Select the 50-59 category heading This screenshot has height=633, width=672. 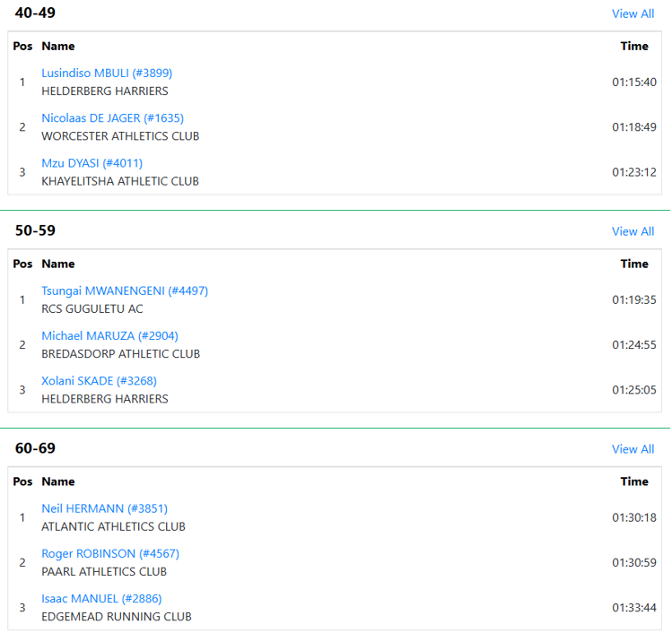(35, 230)
